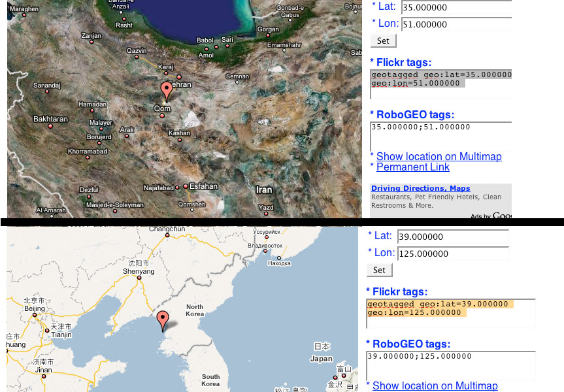Focus the Lon field showing 125.000000
Screen dimensions: 564x392
point(453,253)
